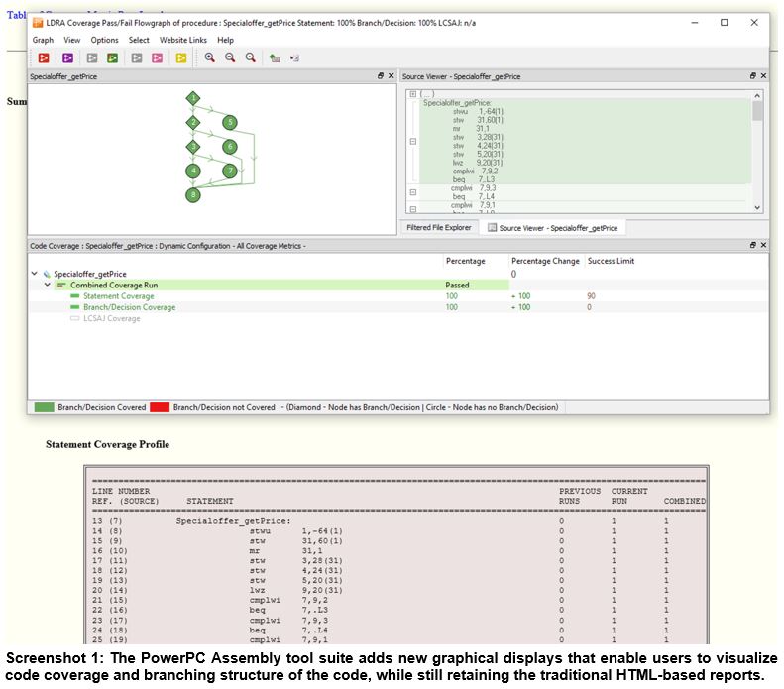Click Specialoffer_getPrice: label in source viewer
The width and height of the screenshot is (784, 689).
coord(457,102)
